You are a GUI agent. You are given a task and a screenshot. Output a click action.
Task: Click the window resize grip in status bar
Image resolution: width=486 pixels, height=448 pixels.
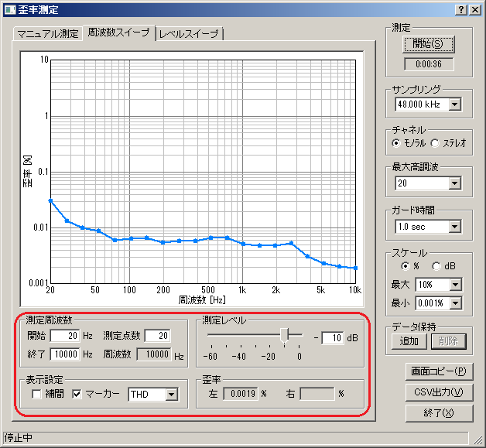477,439
